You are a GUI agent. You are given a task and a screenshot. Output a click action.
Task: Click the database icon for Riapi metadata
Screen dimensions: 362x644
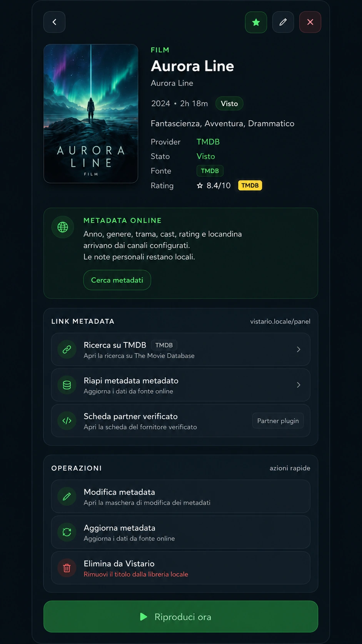[x=67, y=385]
